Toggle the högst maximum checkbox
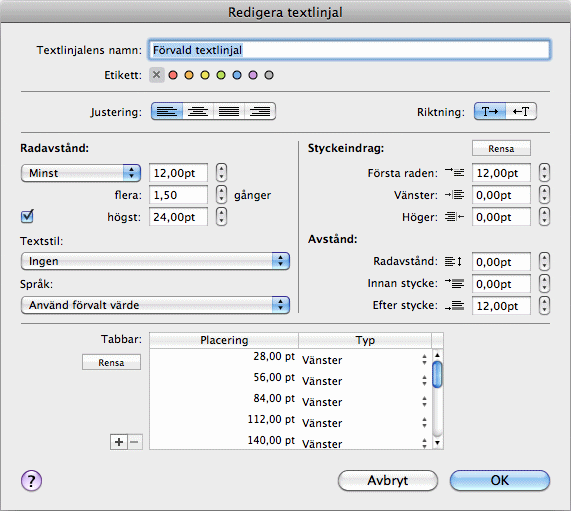The width and height of the screenshot is (571, 511). tap(27, 216)
